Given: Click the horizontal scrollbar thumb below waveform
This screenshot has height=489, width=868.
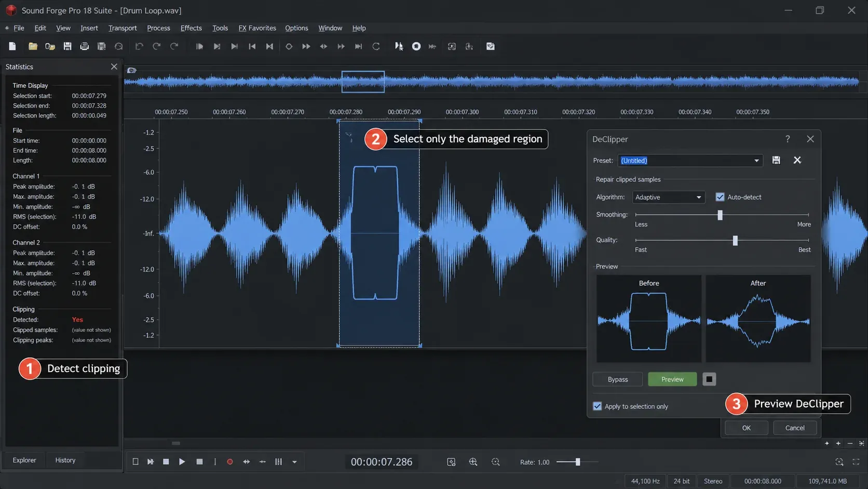Looking at the screenshot, I should tap(176, 443).
